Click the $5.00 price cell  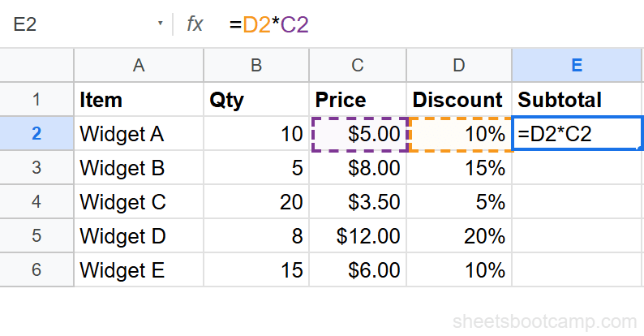coord(359,134)
